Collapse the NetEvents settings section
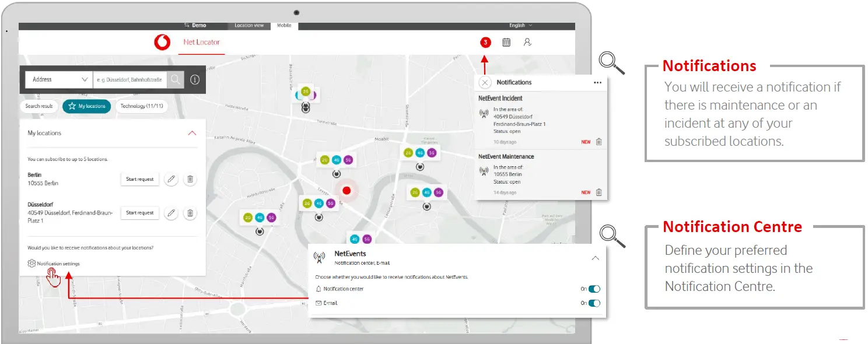Image resolution: width=868 pixels, height=344 pixels. (x=595, y=258)
